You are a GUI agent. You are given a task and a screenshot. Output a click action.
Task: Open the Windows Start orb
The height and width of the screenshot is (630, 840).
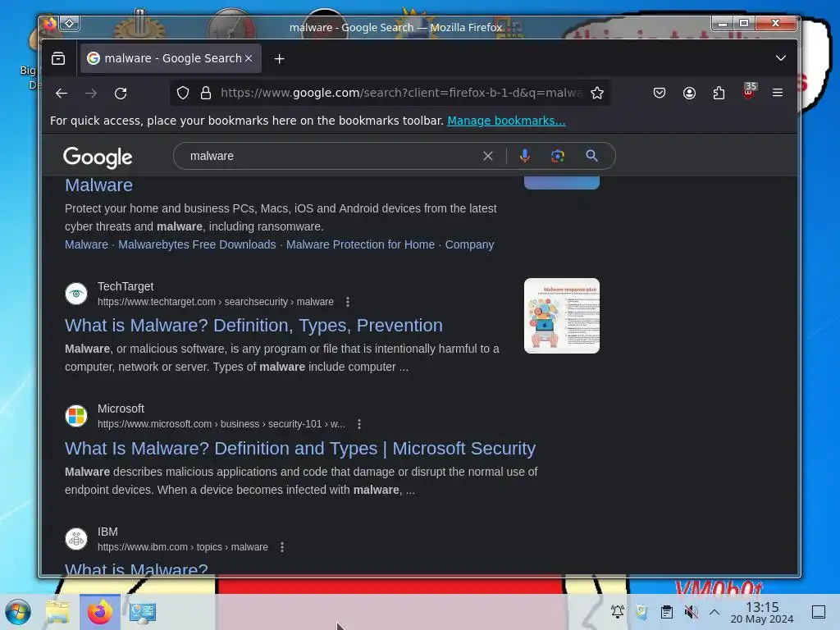(x=18, y=612)
